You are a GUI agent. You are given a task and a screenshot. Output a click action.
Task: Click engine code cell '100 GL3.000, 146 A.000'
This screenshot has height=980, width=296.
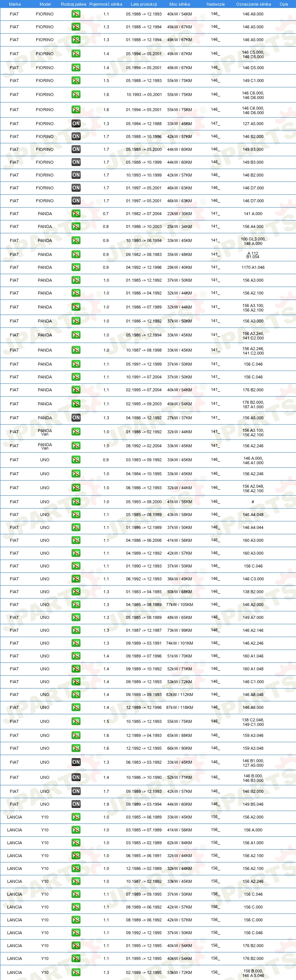pyautogui.click(x=253, y=241)
